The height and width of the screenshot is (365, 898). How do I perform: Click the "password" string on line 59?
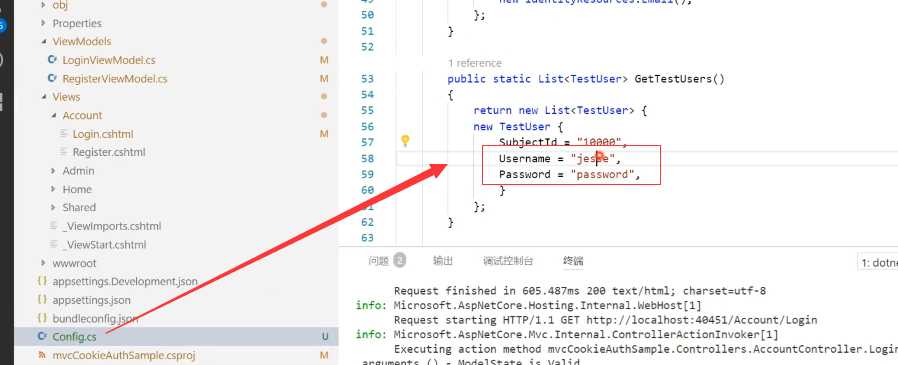click(602, 174)
